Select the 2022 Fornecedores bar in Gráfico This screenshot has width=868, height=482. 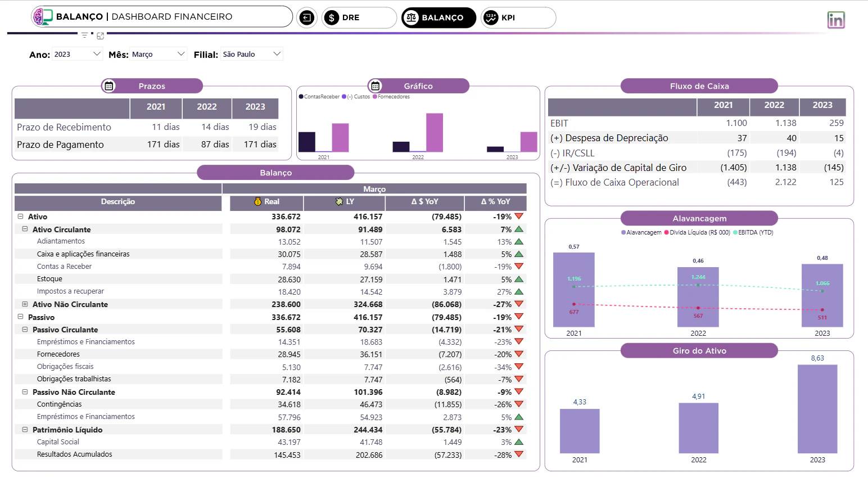pyautogui.click(x=435, y=133)
